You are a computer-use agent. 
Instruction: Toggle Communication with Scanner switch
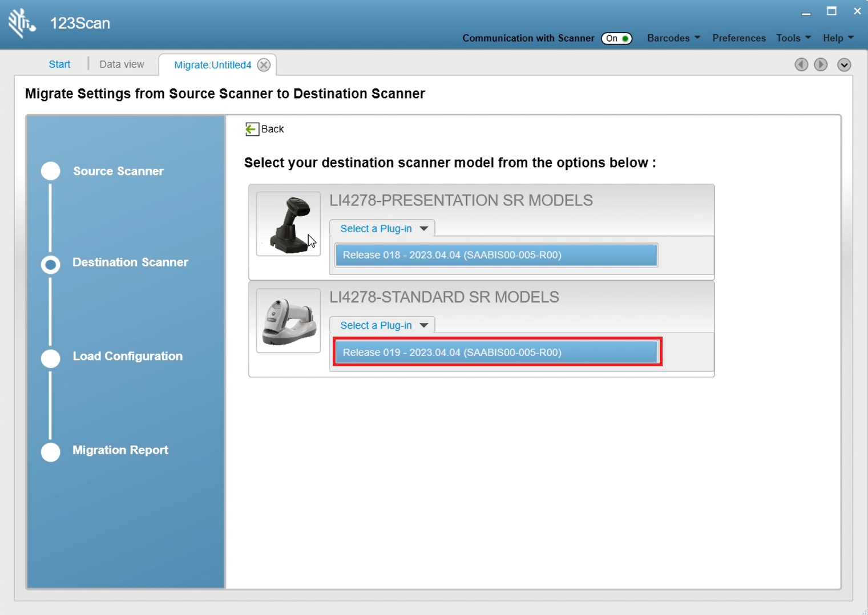616,38
